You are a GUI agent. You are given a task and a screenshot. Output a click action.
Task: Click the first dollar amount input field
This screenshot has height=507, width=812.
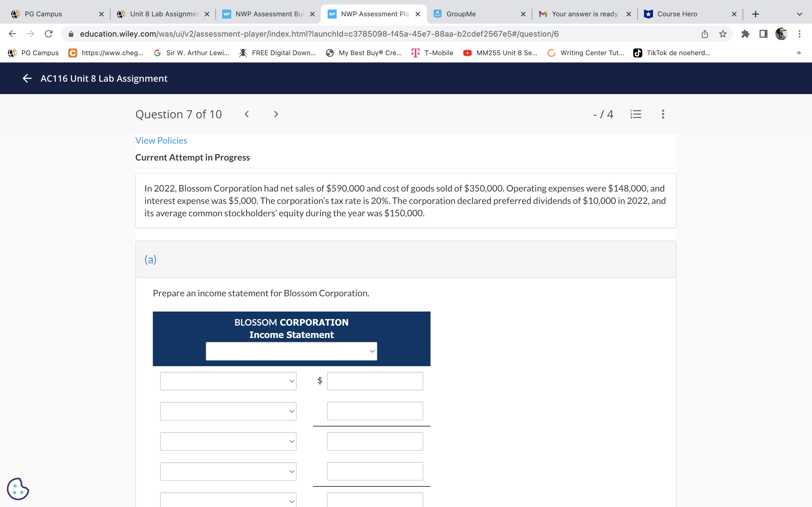375,381
